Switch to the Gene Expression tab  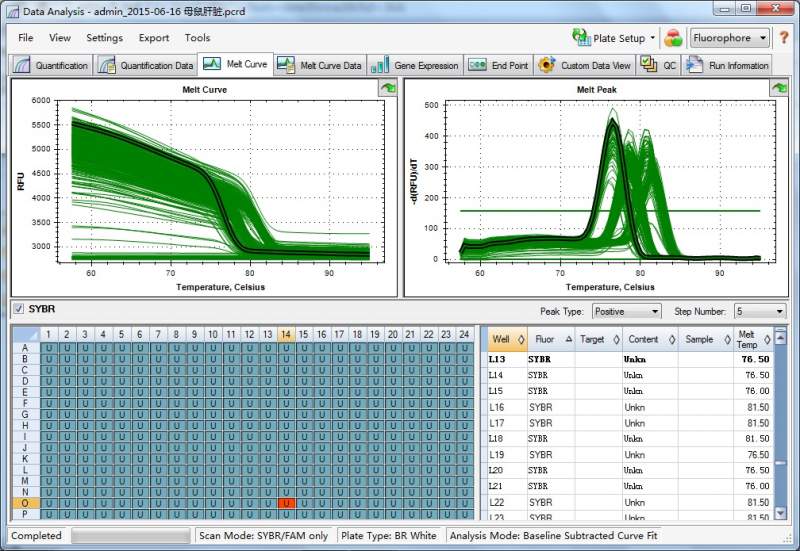click(415, 65)
